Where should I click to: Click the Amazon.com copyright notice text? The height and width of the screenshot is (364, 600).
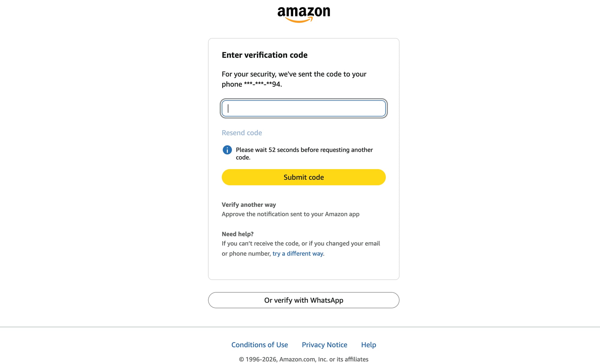tap(304, 359)
